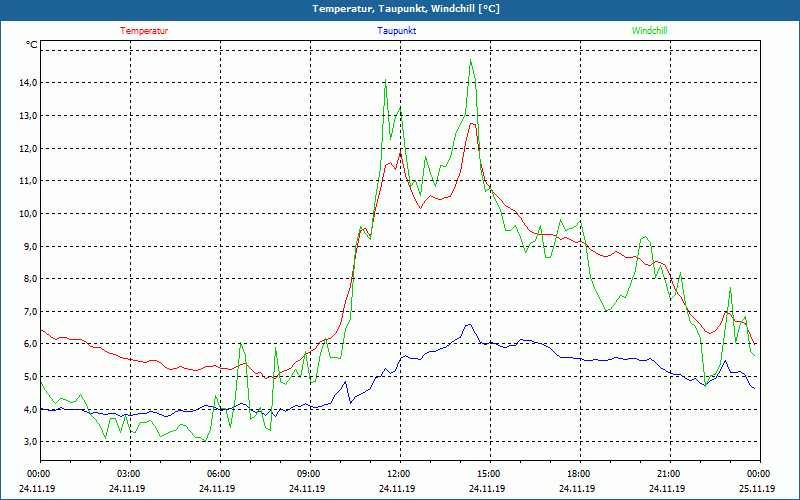Image resolution: width=800 pixels, height=500 pixels.
Task: Select the red 'Temperatur' legend label
Action: 144,31
